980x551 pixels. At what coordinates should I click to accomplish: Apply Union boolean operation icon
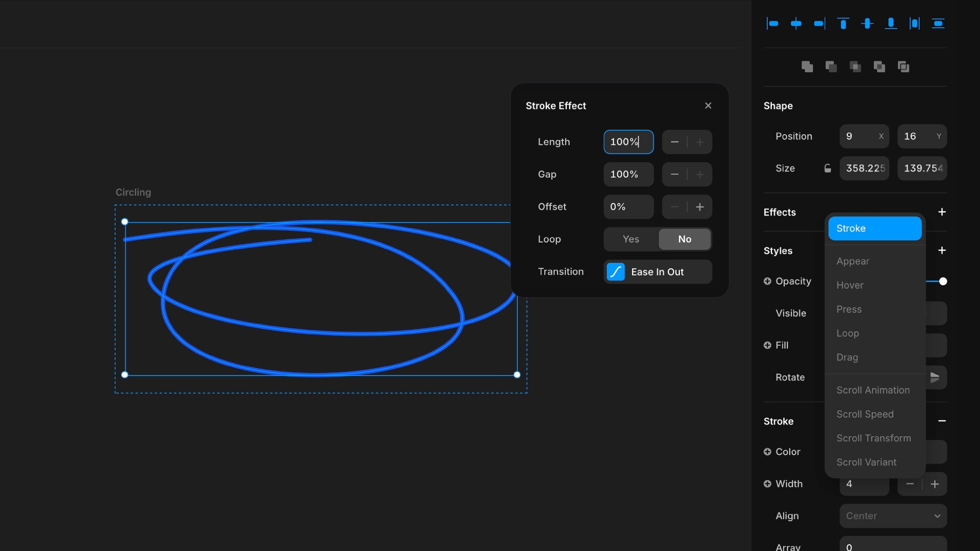pyautogui.click(x=807, y=67)
